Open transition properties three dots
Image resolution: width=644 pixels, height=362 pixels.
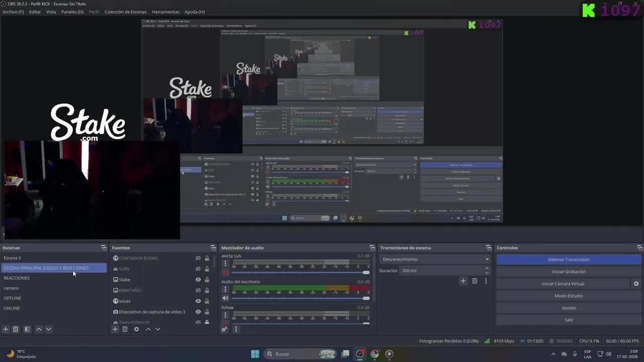coord(486,281)
